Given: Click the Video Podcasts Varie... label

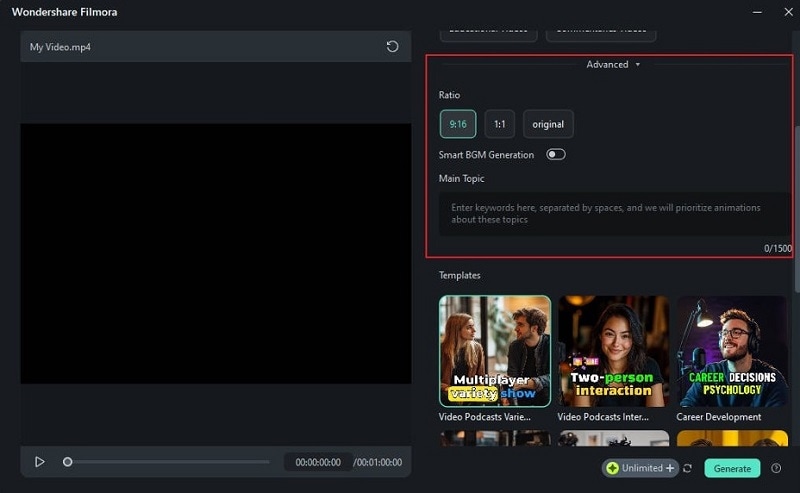Looking at the screenshot, I should click(x=485, y=417).
